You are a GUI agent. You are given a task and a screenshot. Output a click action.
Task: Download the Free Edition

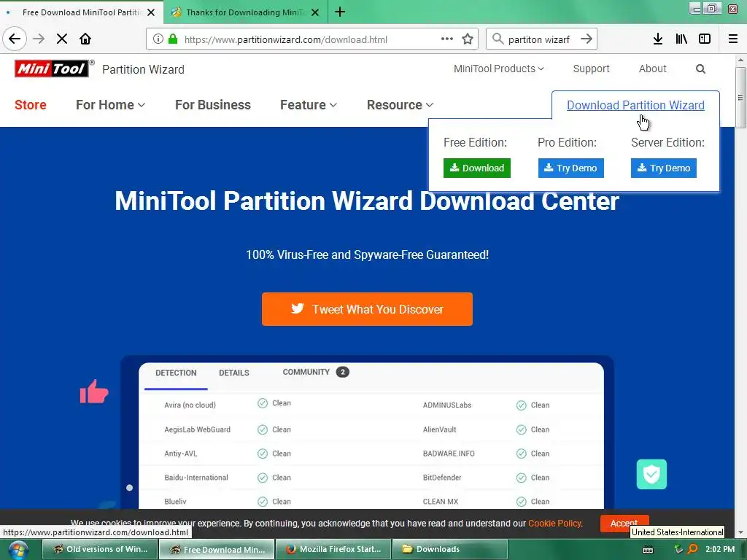tap(477, 168)
